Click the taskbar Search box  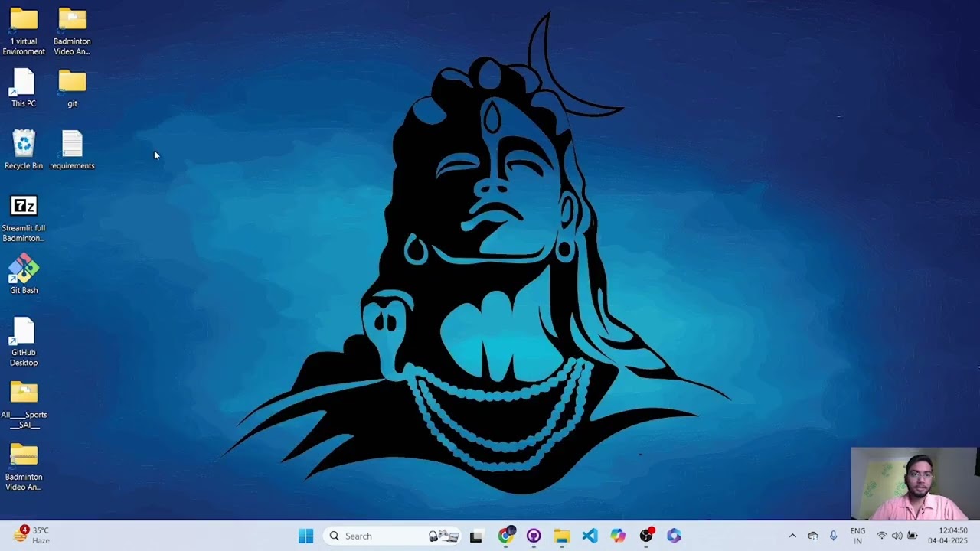pyautogui.click(x=392, y=536)
